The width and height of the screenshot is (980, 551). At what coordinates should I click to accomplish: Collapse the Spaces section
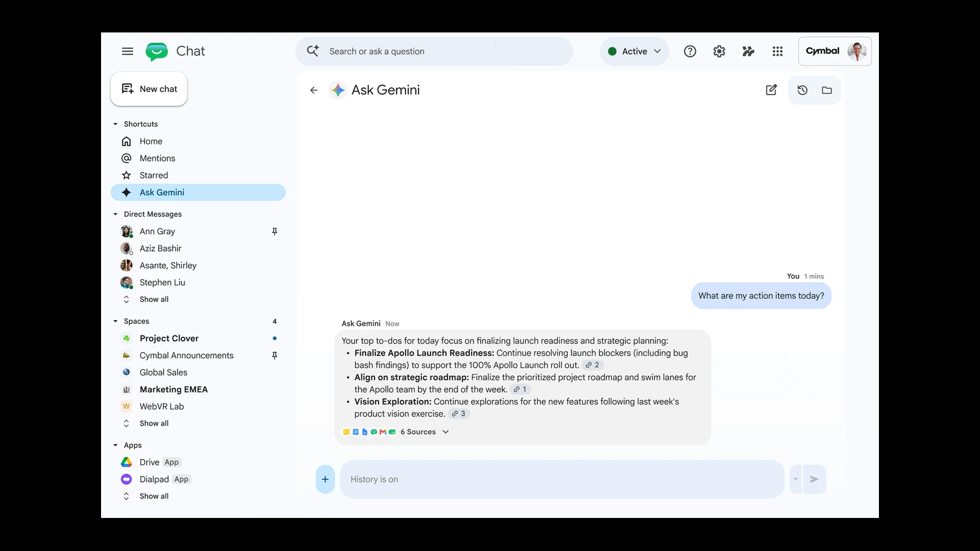click(115, 321)
